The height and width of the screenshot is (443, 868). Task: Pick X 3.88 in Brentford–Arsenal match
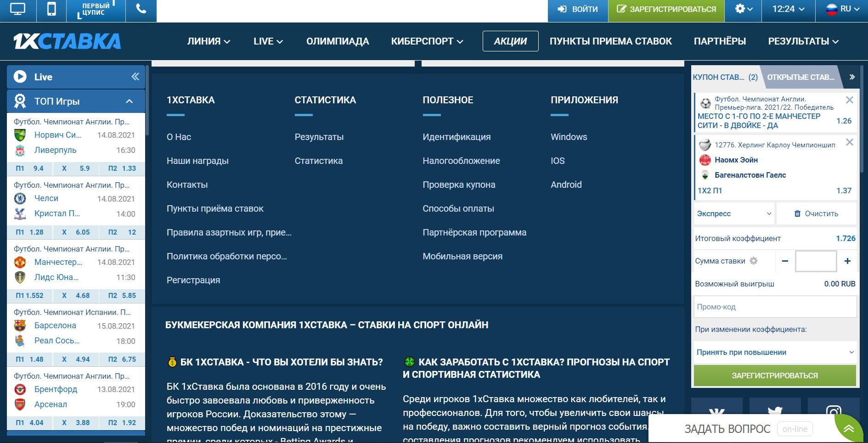pos(76,423)
